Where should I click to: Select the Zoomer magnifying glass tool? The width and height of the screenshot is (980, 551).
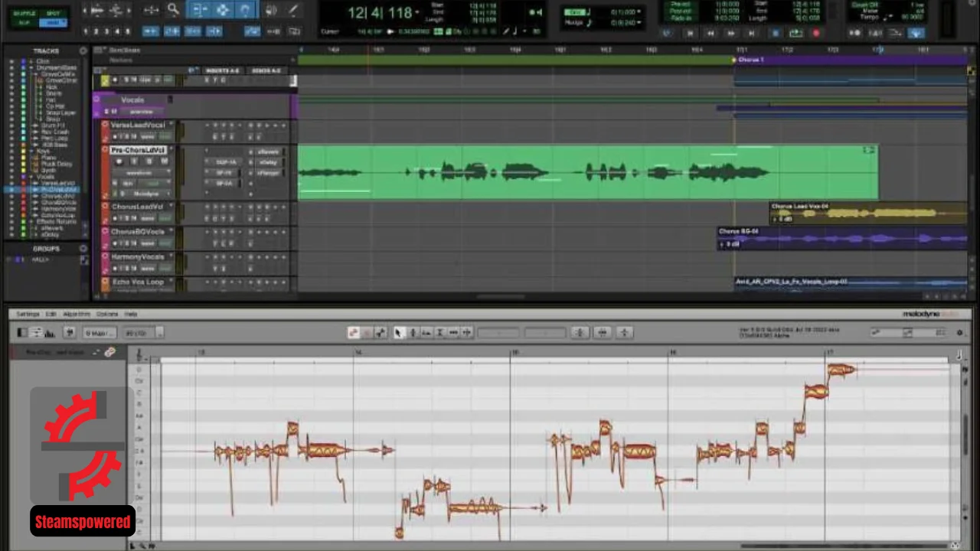[x=173, y=10]
